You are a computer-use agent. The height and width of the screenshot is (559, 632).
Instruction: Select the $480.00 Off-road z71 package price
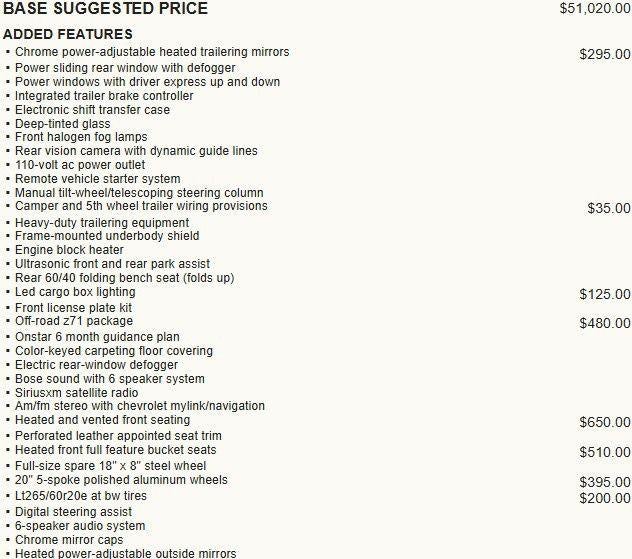point(605,323)
